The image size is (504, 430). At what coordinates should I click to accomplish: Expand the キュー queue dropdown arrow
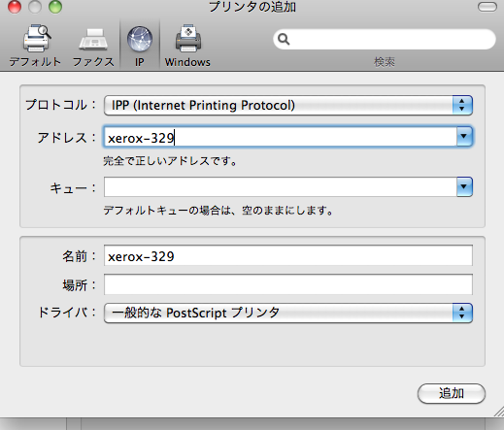click(x=464, y=186)
